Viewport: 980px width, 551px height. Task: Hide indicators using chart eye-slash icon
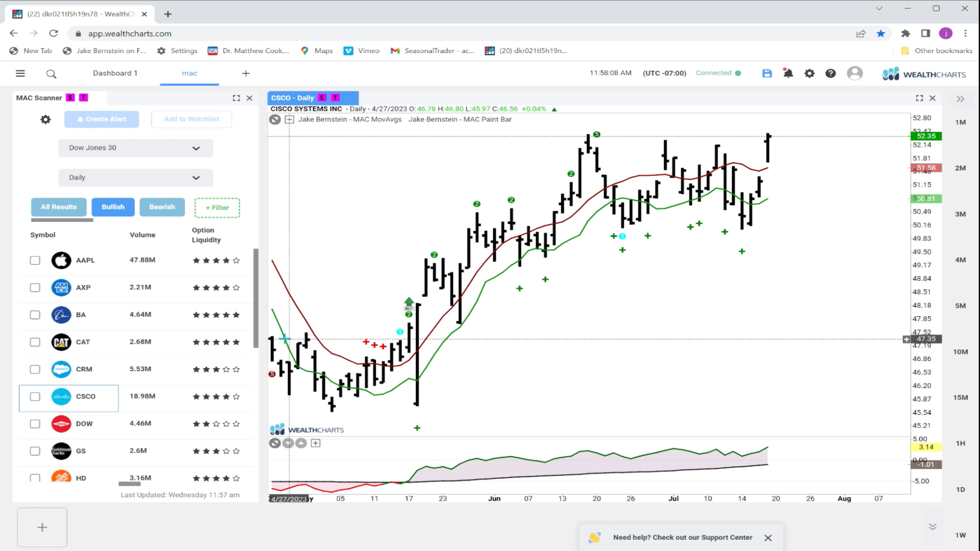275,119
